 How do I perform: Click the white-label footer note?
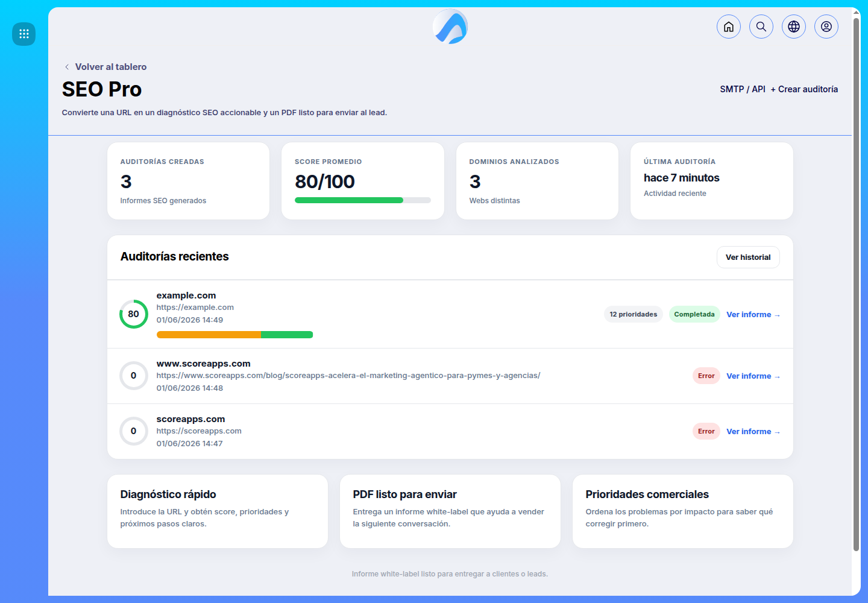tap(450, 574)
